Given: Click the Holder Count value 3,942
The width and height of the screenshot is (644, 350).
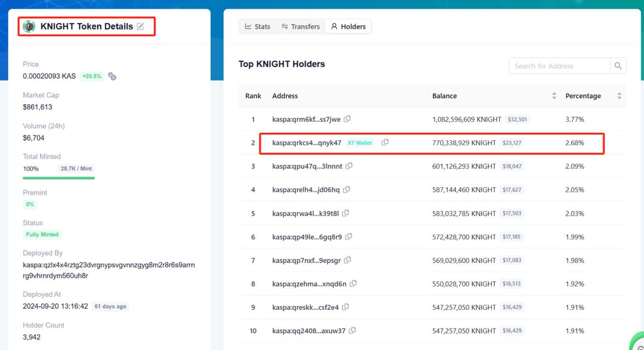Looking at the screenshot, I should [32, 337].
